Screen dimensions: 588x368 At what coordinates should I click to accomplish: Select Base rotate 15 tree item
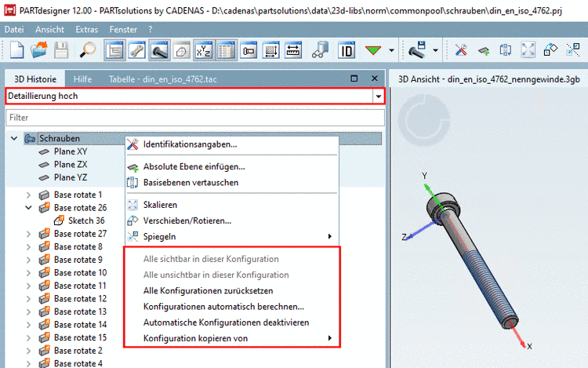pyautogui.click(x=80, y=337)
